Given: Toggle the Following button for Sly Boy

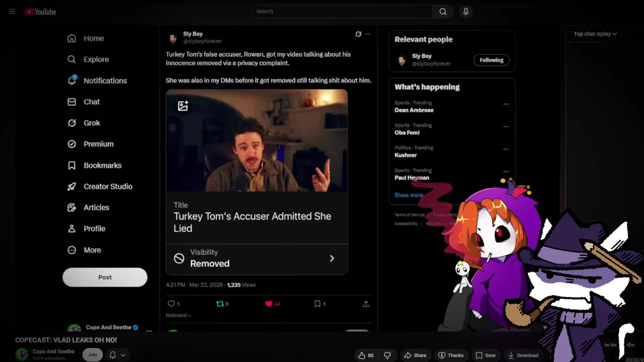Looking at the screenshot, I should coord(491,60).
